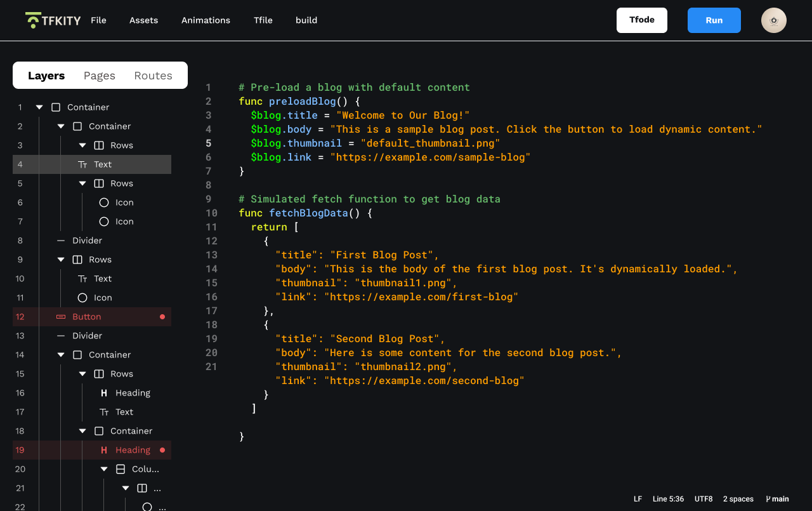This screenshot has height=511, width=812.
Task: Click the circle icon of the Icon layer
Action: [x=103, y=202]
